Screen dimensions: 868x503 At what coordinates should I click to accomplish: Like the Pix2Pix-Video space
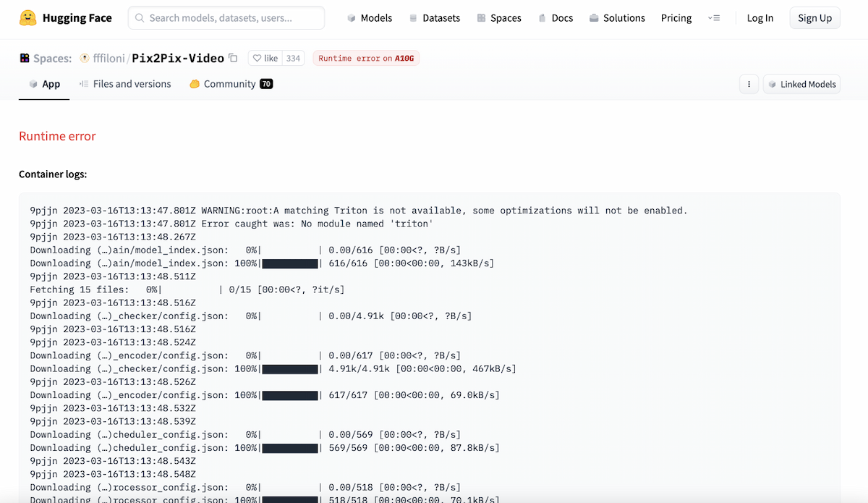click(x=265, y=59)
